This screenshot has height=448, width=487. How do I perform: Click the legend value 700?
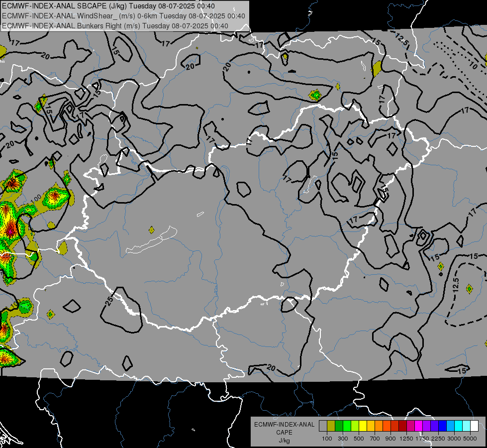tap(375, 439)
